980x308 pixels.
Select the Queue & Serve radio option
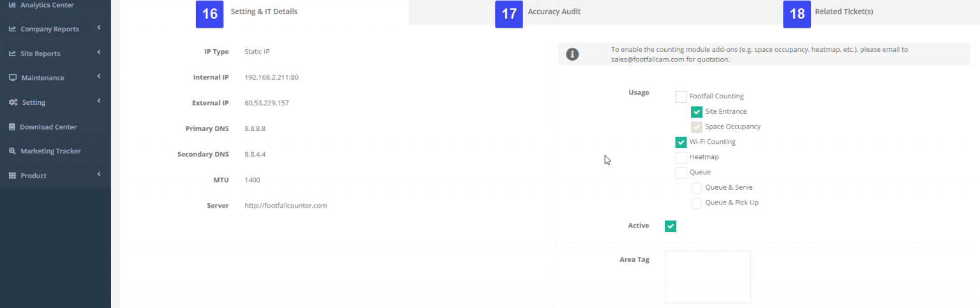(697, 188)
